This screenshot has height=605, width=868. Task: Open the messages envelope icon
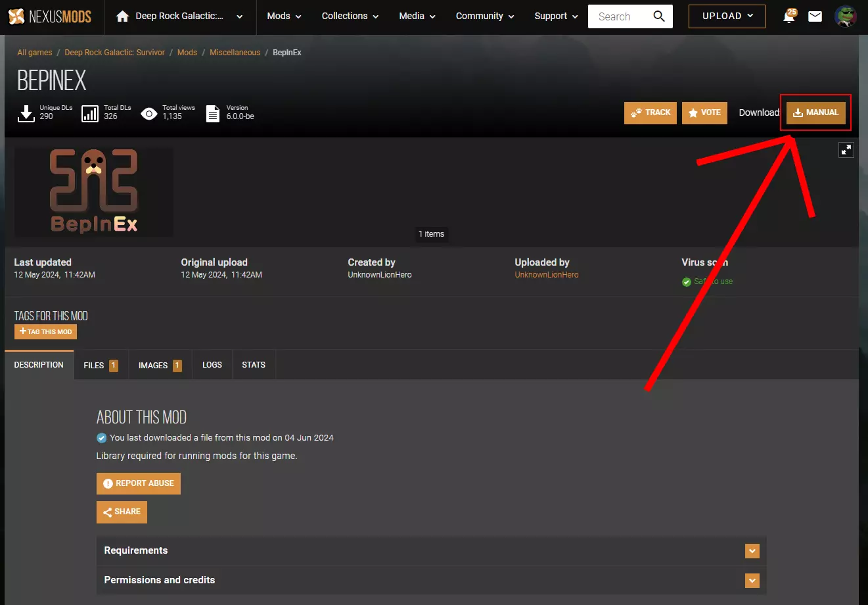coord(815,16)
